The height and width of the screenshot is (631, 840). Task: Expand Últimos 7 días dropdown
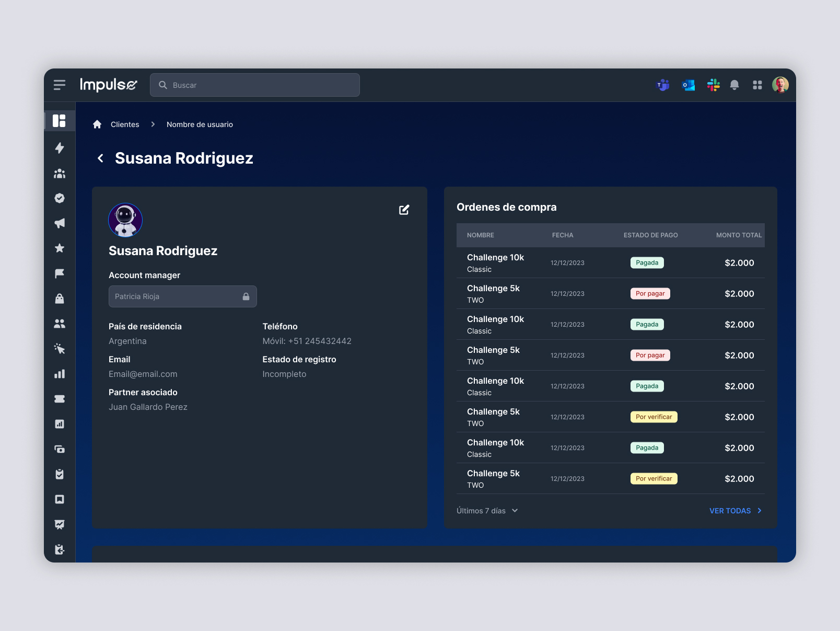pyautogui.click(x=487, y=511)
